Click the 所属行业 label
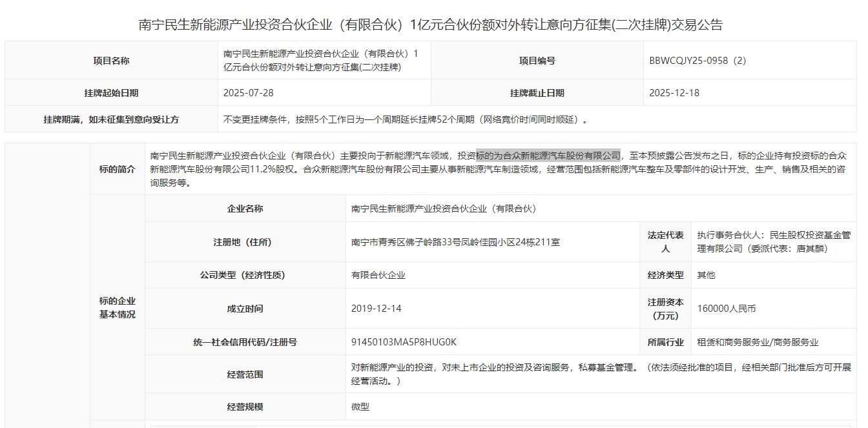This screenshot has width=868, height=428. (x=666, y=342)
